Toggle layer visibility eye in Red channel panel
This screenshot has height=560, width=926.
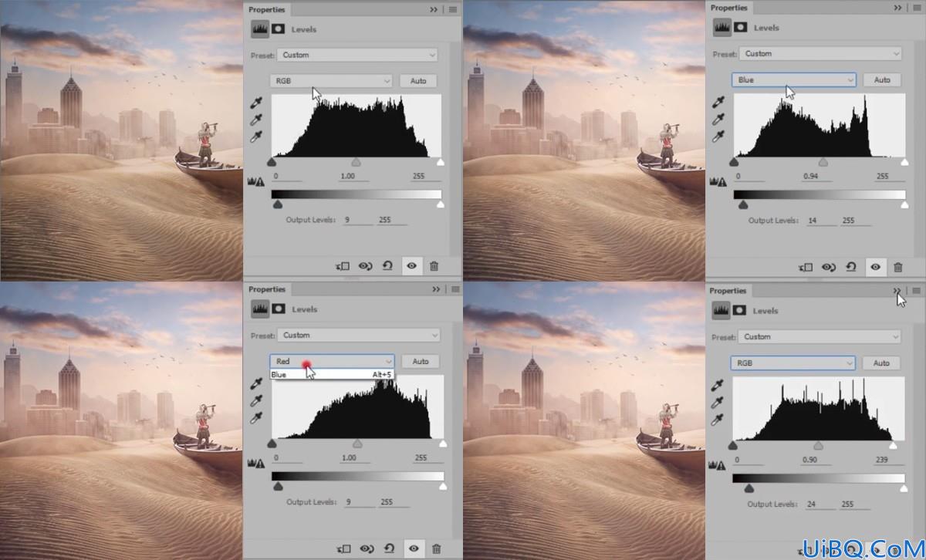414,548
